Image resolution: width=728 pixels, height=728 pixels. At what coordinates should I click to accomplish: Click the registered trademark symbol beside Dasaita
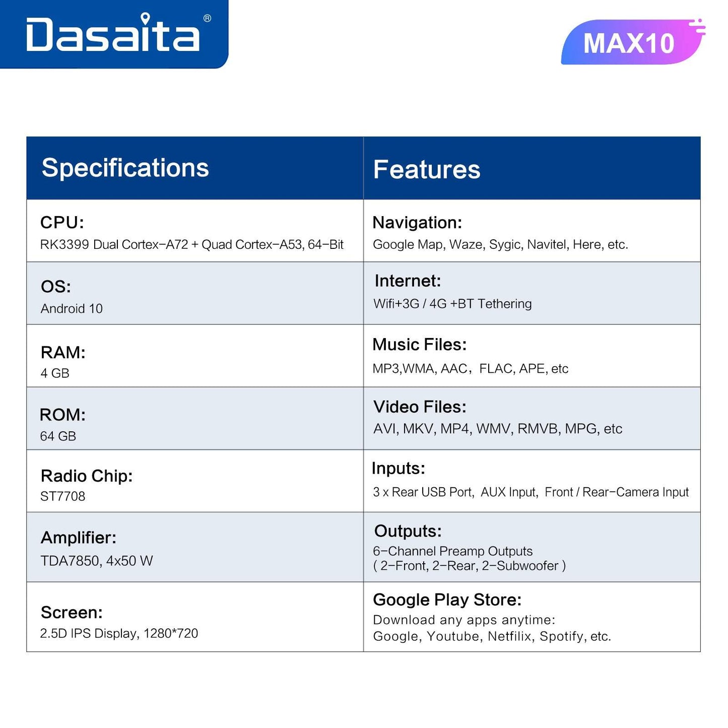click(x=207, y=19)
